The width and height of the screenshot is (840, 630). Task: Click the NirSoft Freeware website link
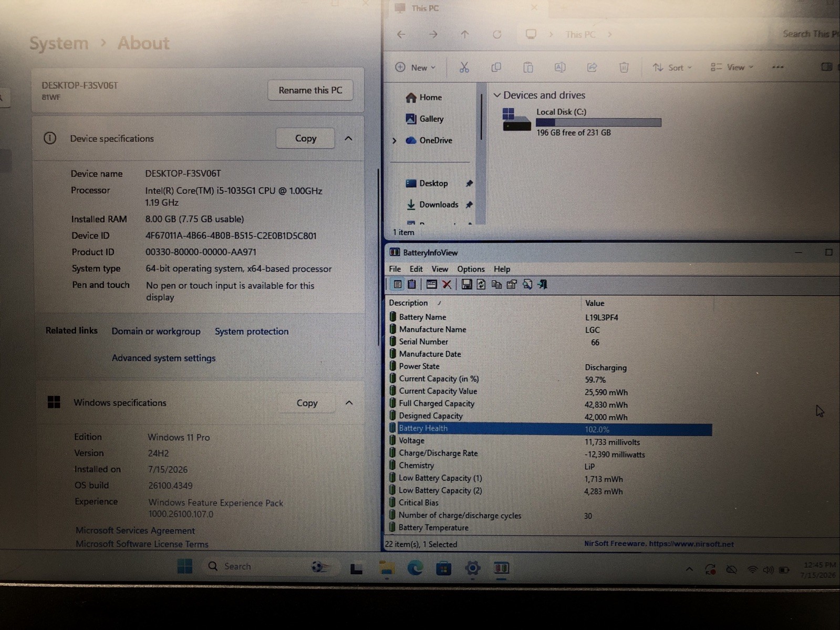point(659,544)
